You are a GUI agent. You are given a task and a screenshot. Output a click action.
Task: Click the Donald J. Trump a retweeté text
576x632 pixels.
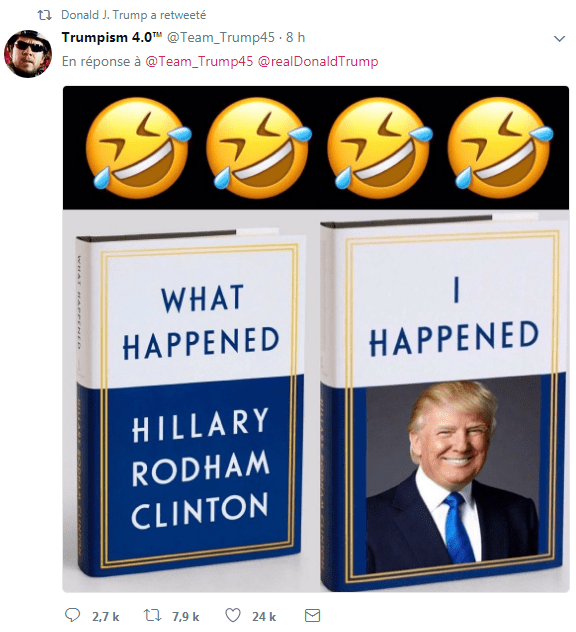coord(133,15)
